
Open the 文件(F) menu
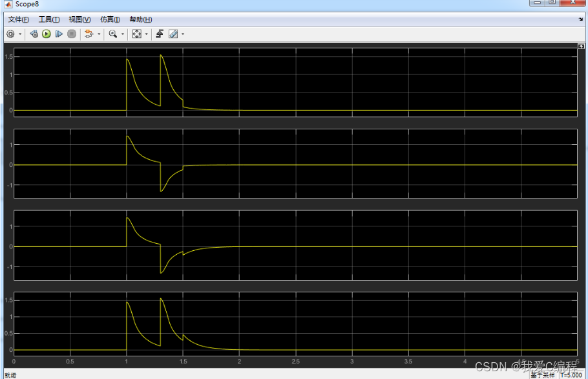pyautogui.click(x=18, y=19)
